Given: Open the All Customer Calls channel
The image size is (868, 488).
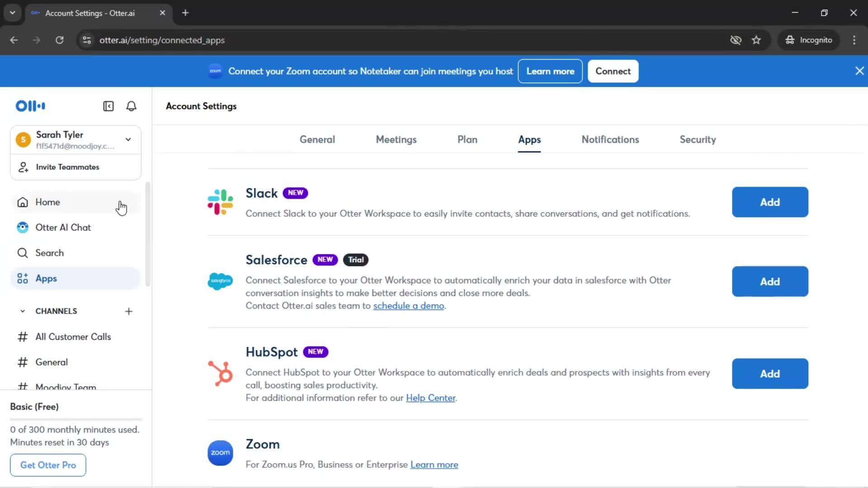Looking at the screenshot, I should [x=76, y=337].
